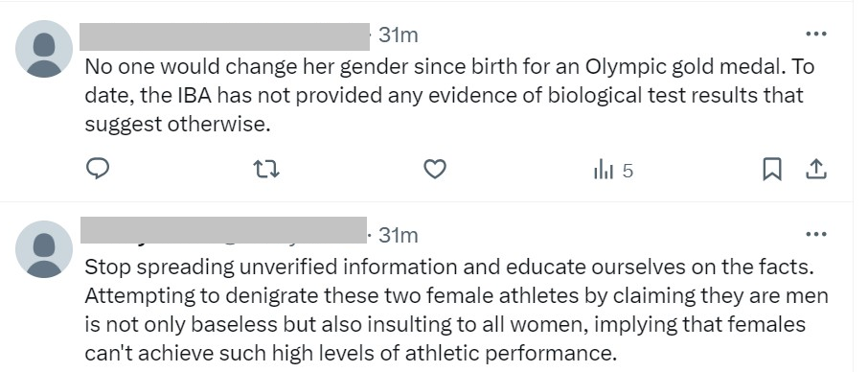Bookmark the first tweet
Viewport: 868px width, 372px height.
[x=771, y=169]
